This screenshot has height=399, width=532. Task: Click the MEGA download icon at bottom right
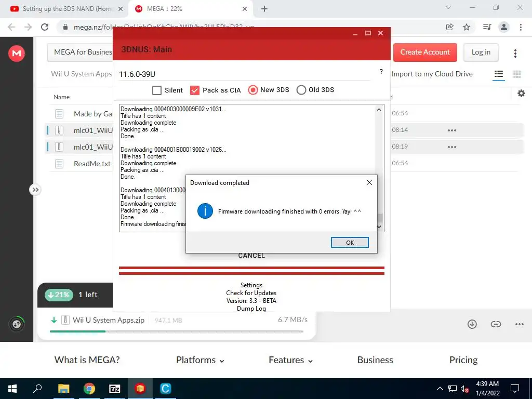tap(472, 324)
